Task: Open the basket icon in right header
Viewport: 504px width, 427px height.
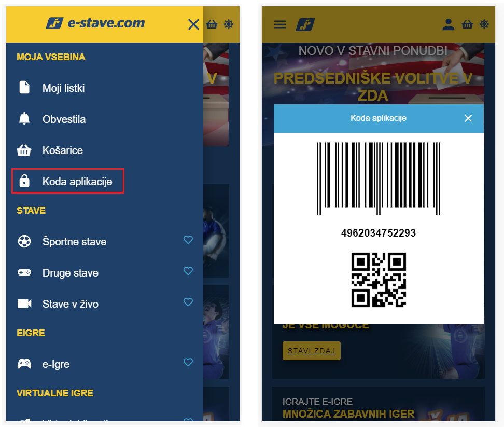Action: [467, 24]
